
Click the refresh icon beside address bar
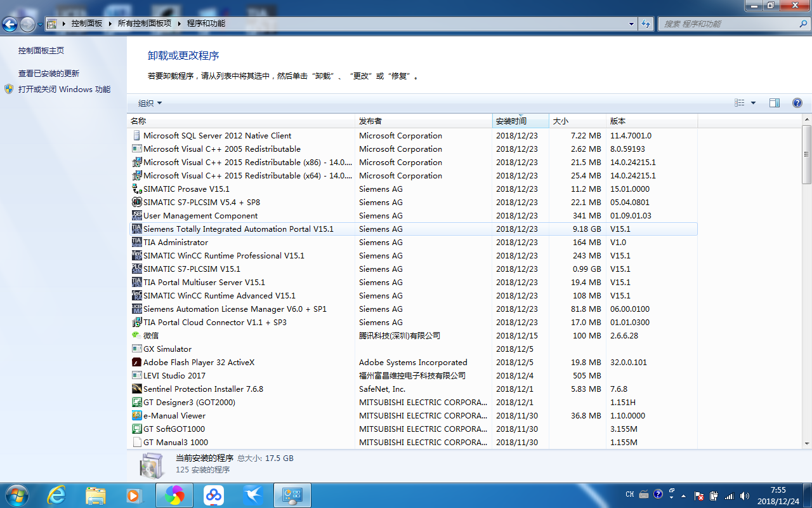646,23
